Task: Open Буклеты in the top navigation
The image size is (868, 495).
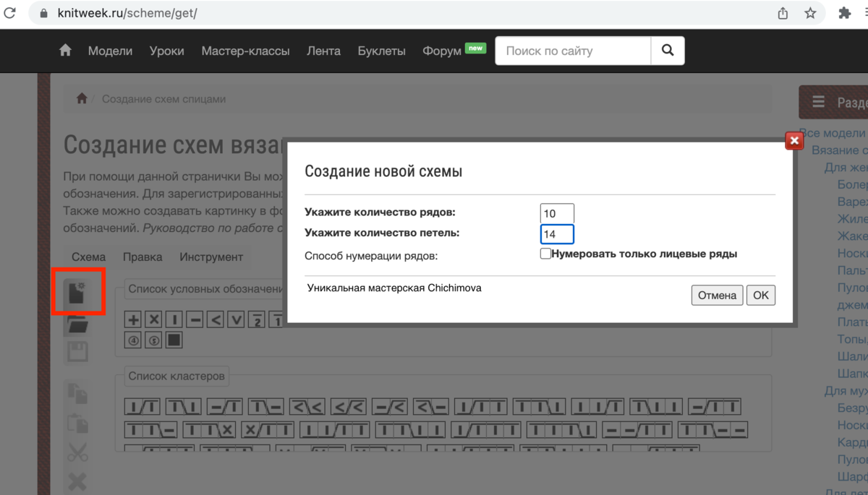Action: coord(381,51)
